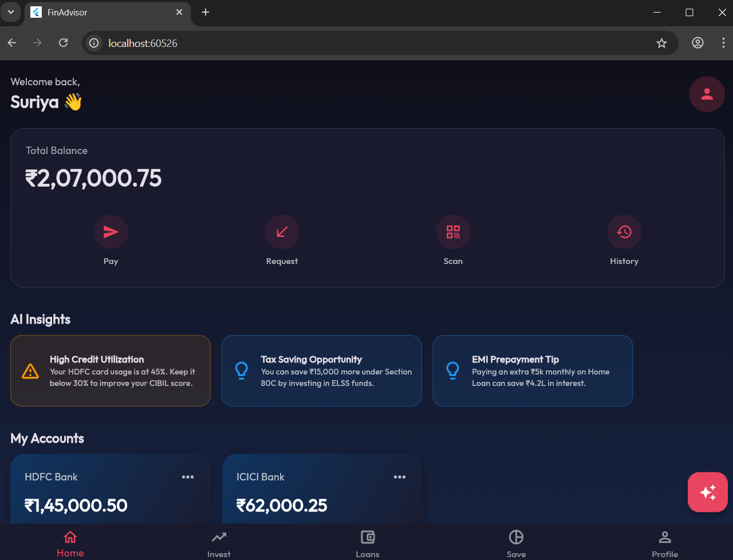
Task: Click the lightbulb icon on Tax Saving Opportunity
Action: [x=241, y=370]
